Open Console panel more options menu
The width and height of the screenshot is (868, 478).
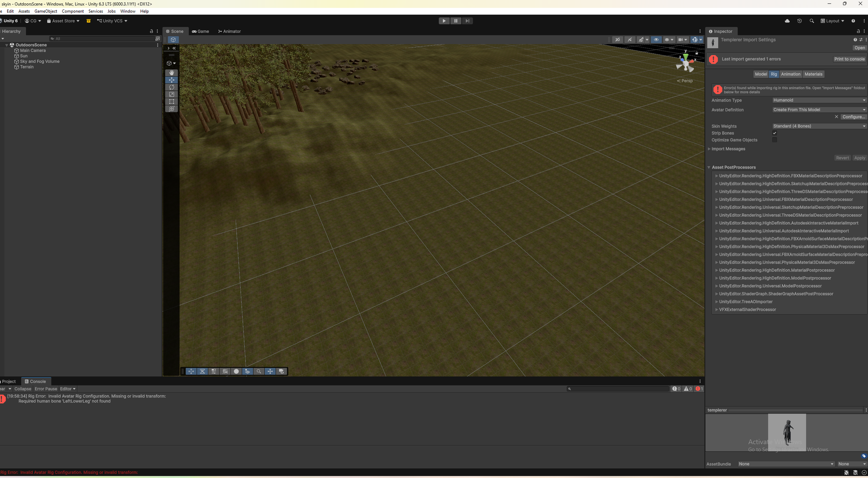coord(700,381)
